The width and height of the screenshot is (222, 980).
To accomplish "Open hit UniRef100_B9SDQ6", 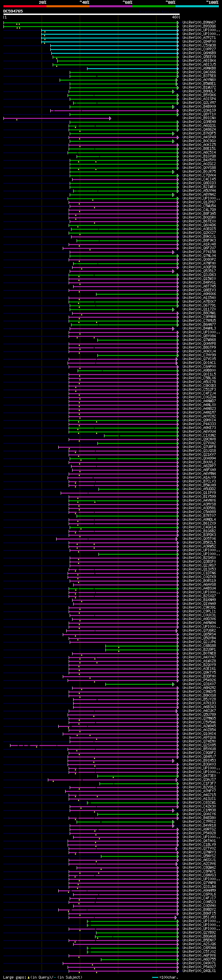I will (199, 26).
